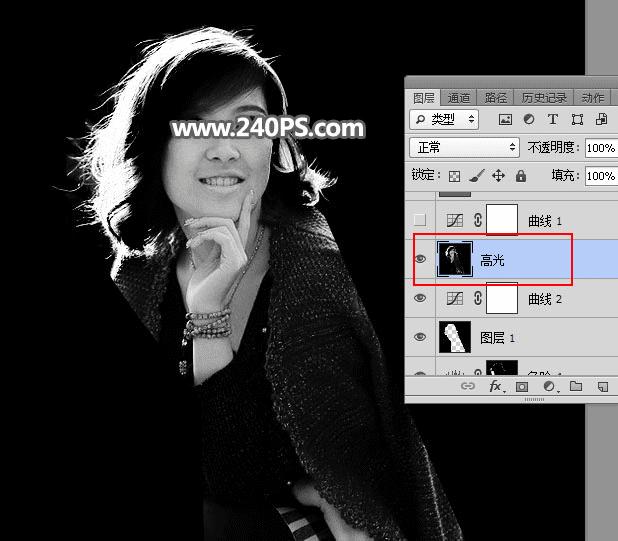The height and width of the screenshot is (541, 618).
Task: Toggle lock position move icon
Action: [x=499, y=176]
